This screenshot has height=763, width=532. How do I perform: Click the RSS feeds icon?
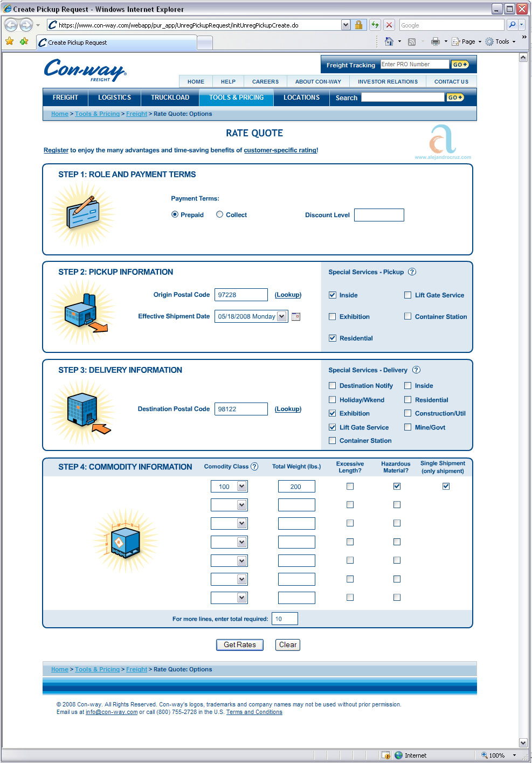click(412, 41)
